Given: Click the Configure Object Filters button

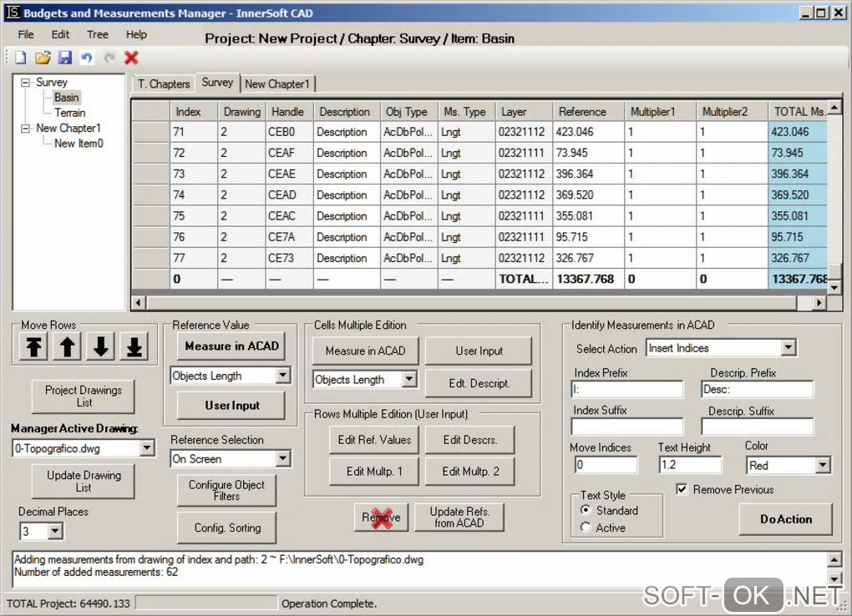Looking at the screenshot, I should tap(226, 491).
